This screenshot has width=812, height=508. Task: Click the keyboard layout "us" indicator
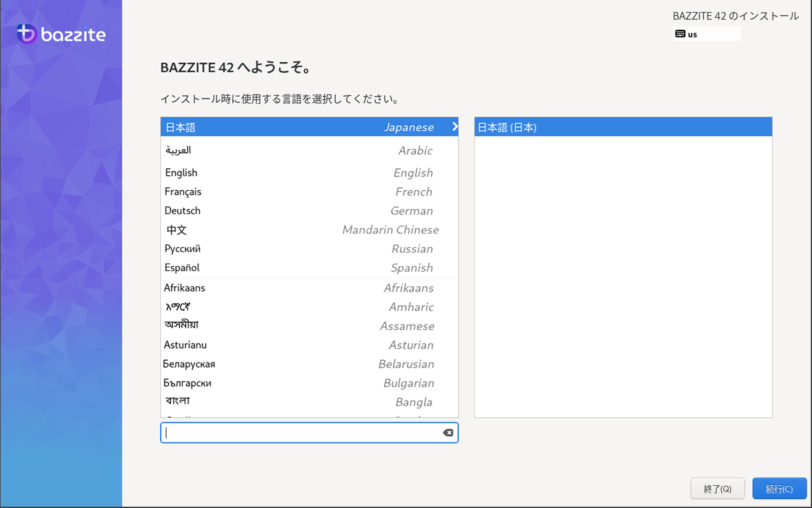(706, 34)
